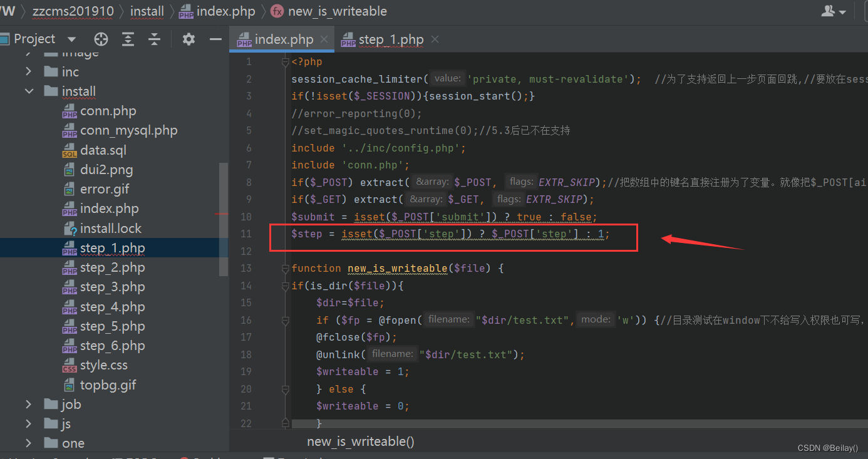Click the $submit assignment on line 10

click(444, 217)
